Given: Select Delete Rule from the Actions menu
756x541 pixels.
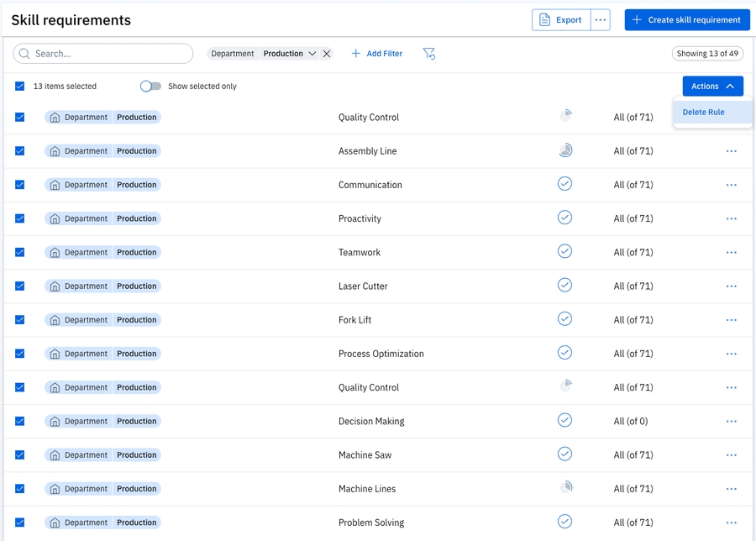Looking at the screenshot, I should 704,112.
